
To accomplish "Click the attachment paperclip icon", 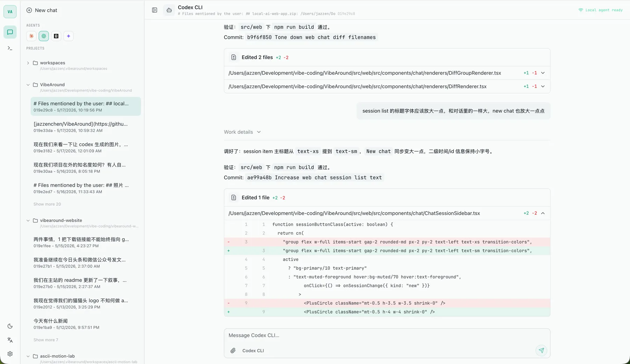I will tap(233, 350).
